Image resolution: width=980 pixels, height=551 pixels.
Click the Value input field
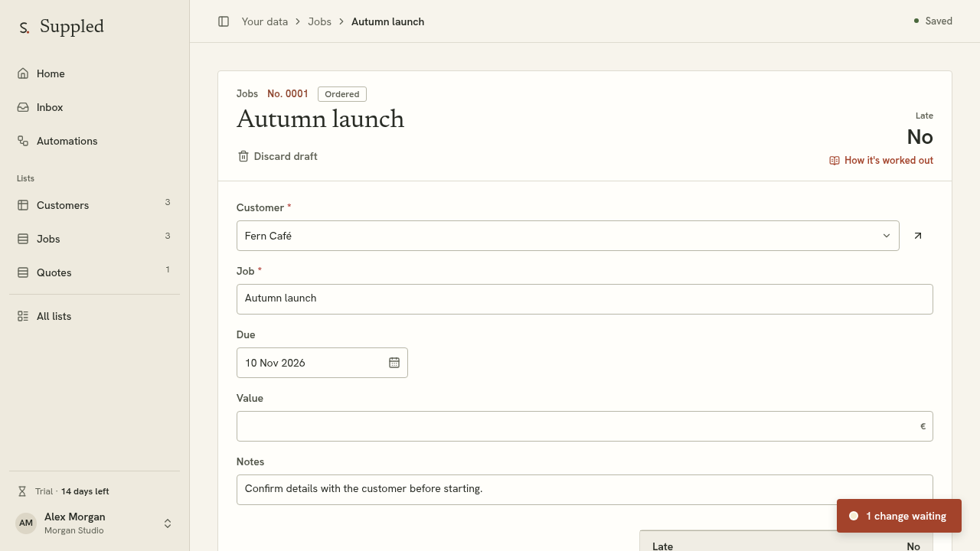click(x=585, y=426)
